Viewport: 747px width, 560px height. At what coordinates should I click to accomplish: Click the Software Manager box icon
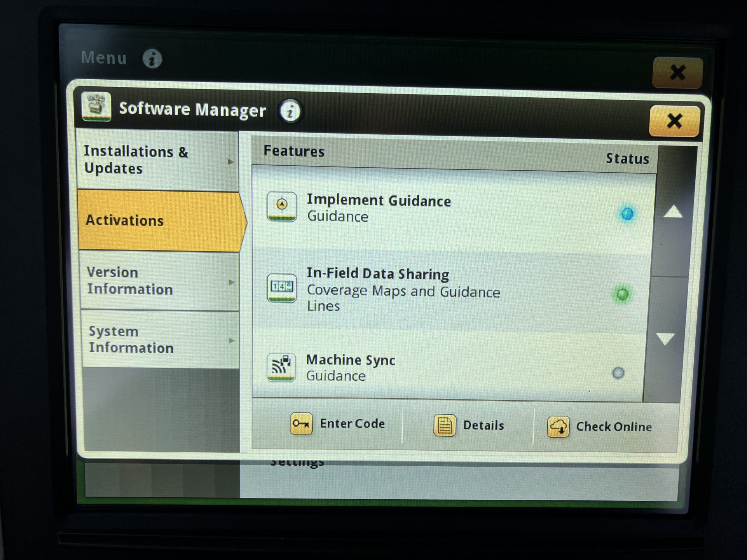click(x=96, y=106)
